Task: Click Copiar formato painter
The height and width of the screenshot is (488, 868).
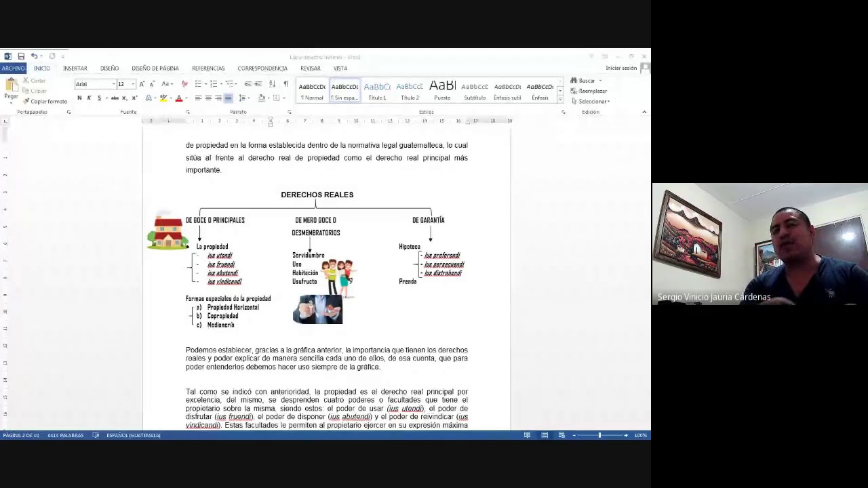Action: click(x=45, y=101)
